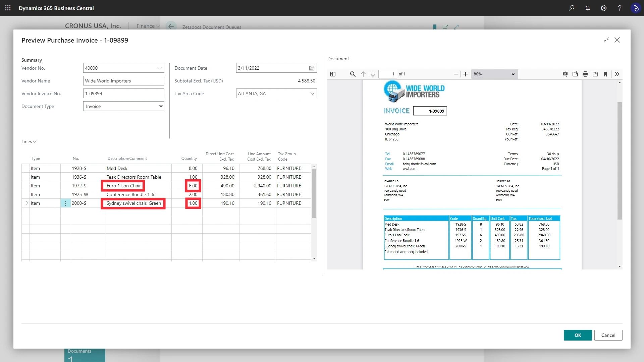Click quantity 6.00 for Euro 1 Lon Chair

pyautogui.click(x=187, y=186)
